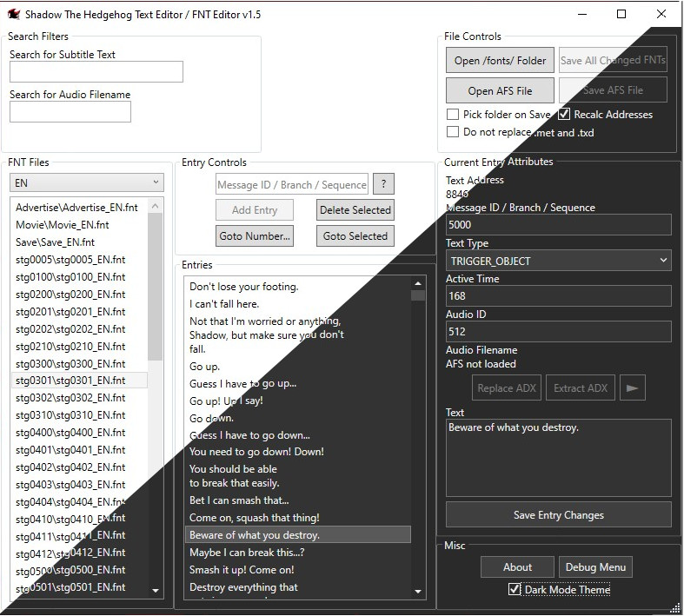The height and width of the screenshot is (616, 684).
Task: Select Movie\Movie_EN.fnt file
Action: 79,224
